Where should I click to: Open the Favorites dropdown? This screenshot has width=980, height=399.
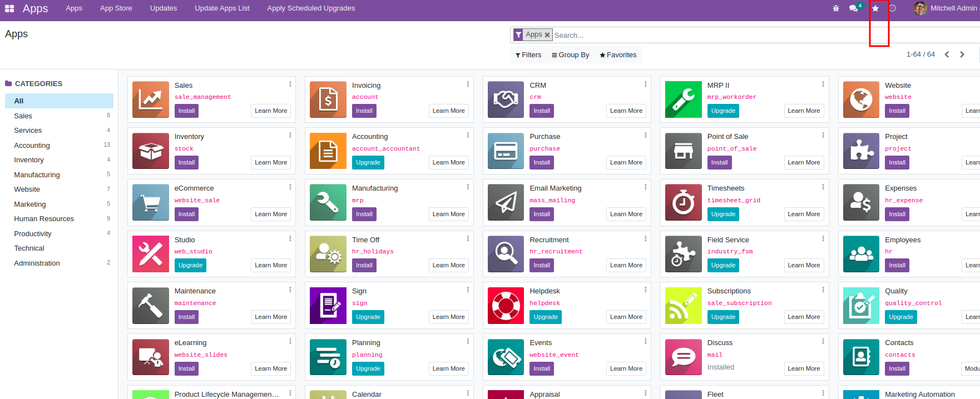click(x=618, y=55)
